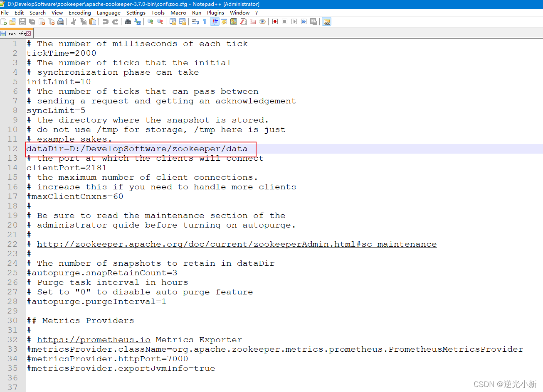Toggle Word Wrap toolbar icon
Screen dimensions: 543x392
[195, 22]
